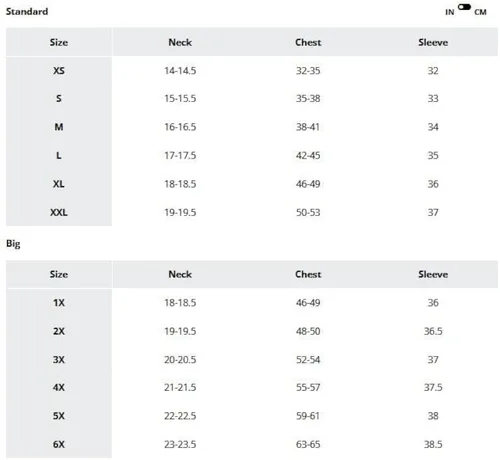500x460 pixels.
Task: Click the 2X sleeve value 36.5
Action: (x=433, y=331)
